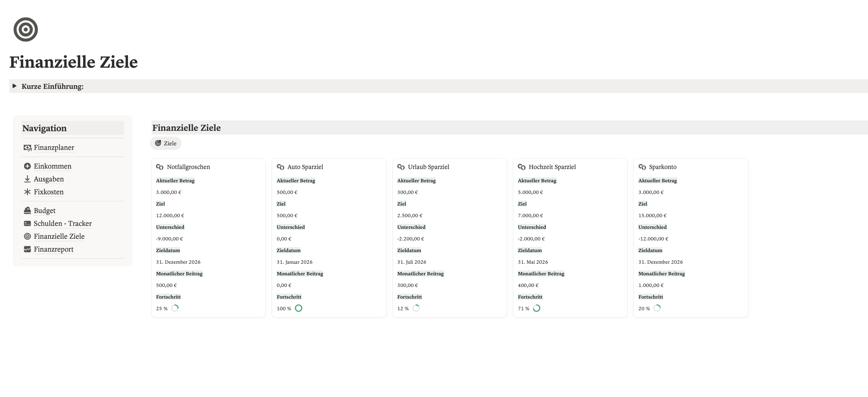Image resolution: width=868 pixels, height=397 pixels.
Task: Click the Ausgaben download-arrow icon
Action: point(27,179)
